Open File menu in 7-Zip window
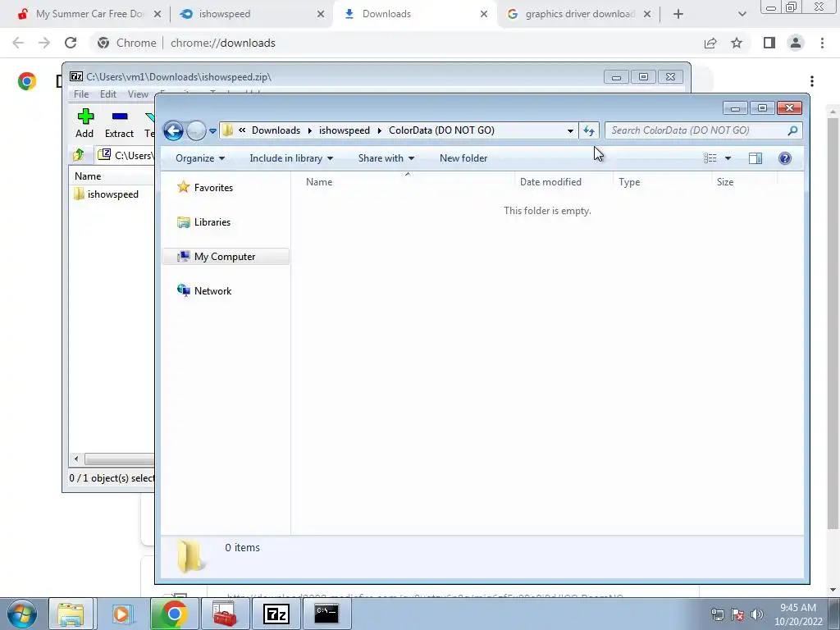Screen dimensions: 840x630 (x=81, y=94)
